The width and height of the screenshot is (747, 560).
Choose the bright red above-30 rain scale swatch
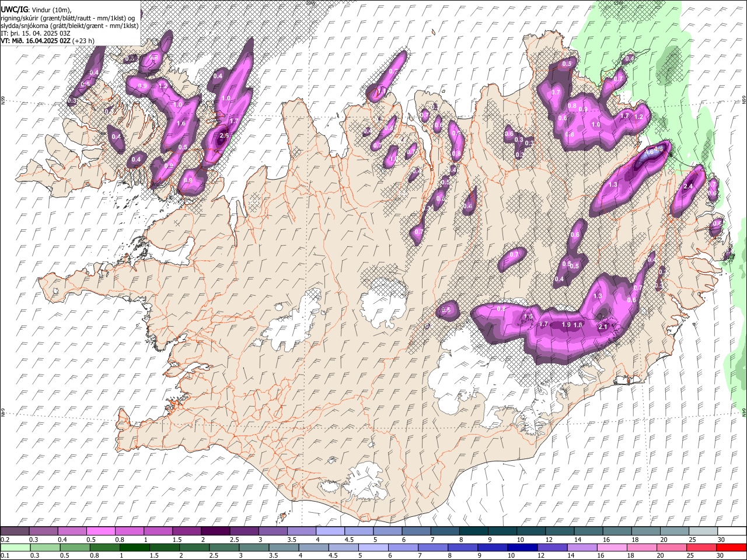pyautogui.click(x=731, y=547)
